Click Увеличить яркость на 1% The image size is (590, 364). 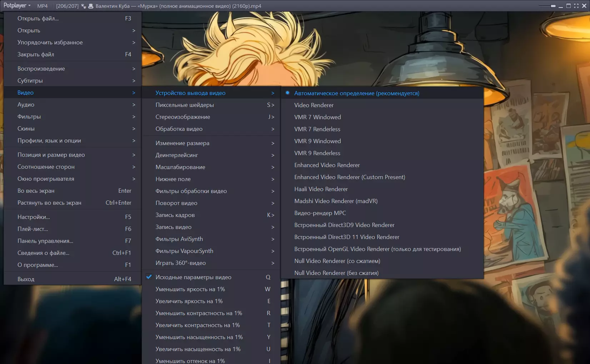tap(211, 301)
